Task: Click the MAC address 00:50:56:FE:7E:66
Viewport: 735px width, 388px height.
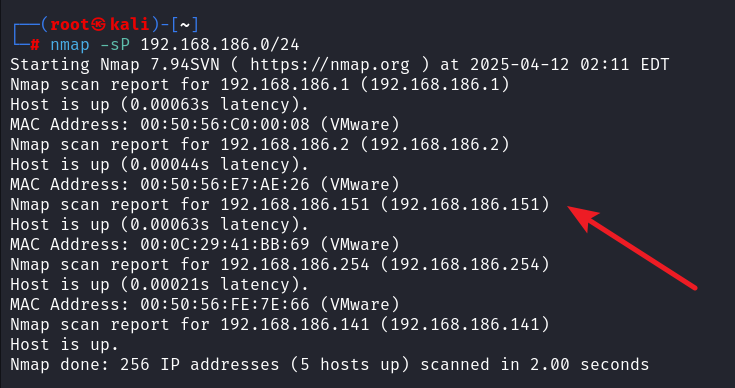Action: click(225, 305)
